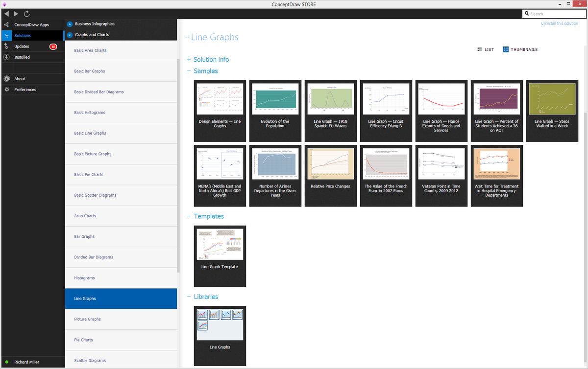The height and width of the screenshot is (369, 588).
Task: Open Evolution of the Population sample
Action: (x=275, y=111)
